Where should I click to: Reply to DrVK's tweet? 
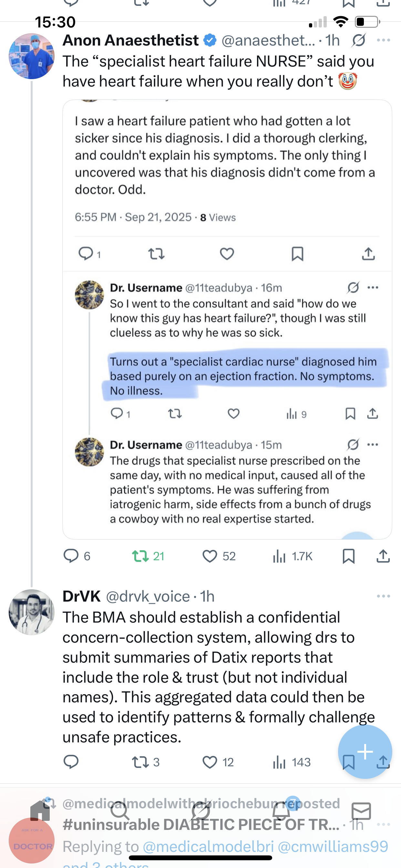(71, 762)
